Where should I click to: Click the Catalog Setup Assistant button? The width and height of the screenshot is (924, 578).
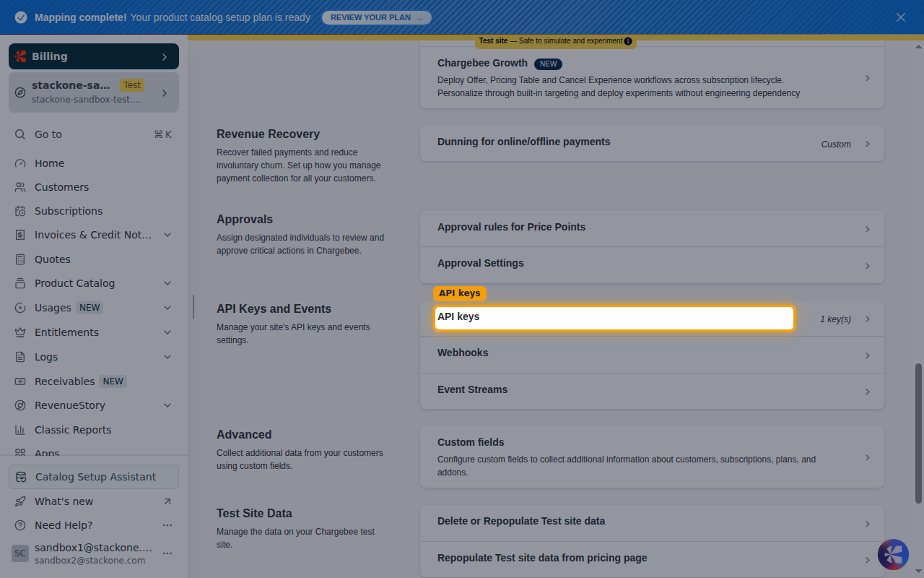click(x=94, y=477)
